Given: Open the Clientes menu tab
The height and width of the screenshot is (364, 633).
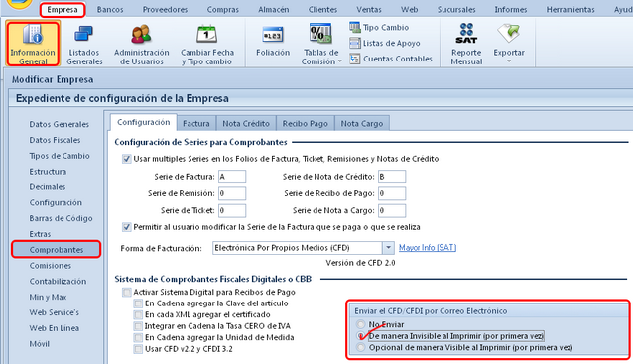Looking at the screenshot, I should tap(322, 9).
